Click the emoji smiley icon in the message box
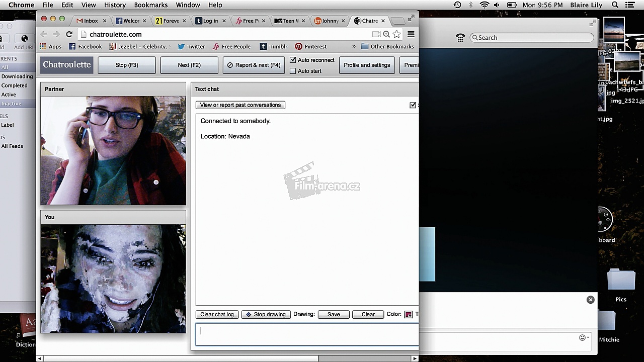 tap(582, 338)
